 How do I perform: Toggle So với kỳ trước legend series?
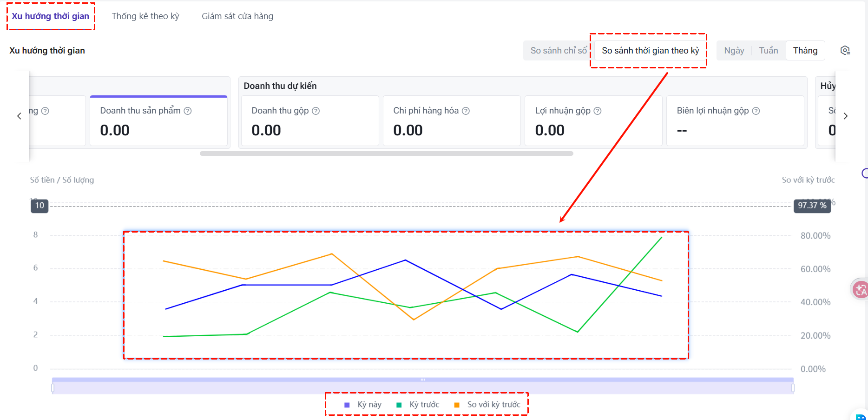point(487,405)
